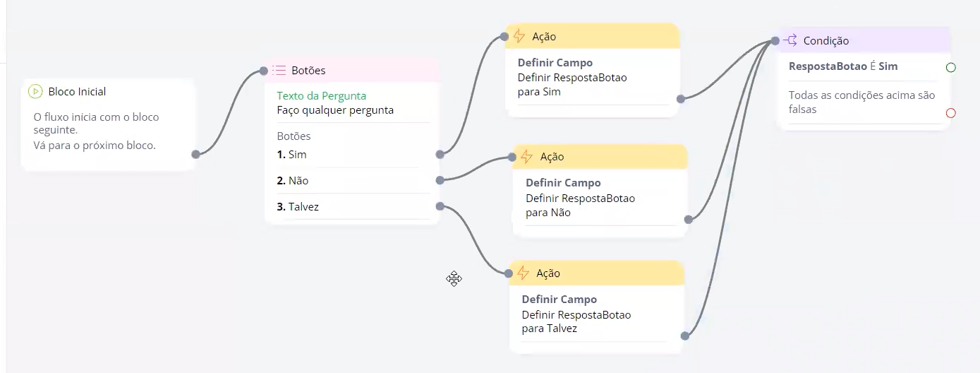This screenshot has width=980, height=373.
Task: Click the green true output circle on Condição
Action: point(950,68)
